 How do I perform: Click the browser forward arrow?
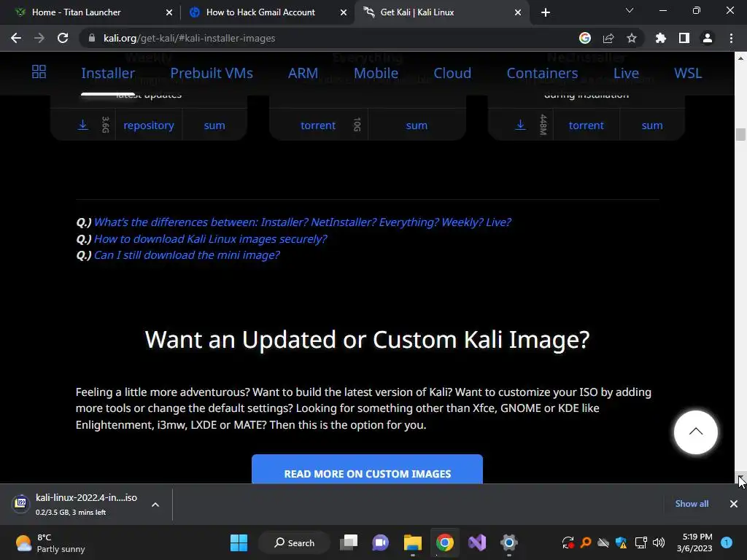pyautogui.click(x=39, y=38)
